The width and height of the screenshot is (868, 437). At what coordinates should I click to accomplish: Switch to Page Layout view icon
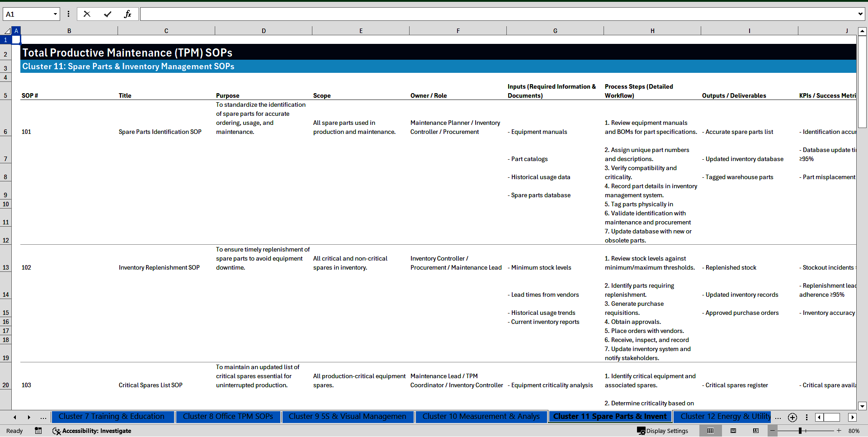(733, 431)
